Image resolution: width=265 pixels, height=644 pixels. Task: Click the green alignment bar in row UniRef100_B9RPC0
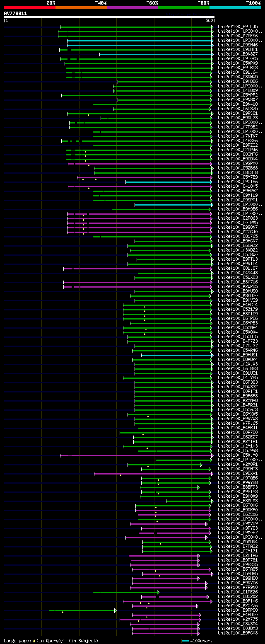(x=82, y=610)
